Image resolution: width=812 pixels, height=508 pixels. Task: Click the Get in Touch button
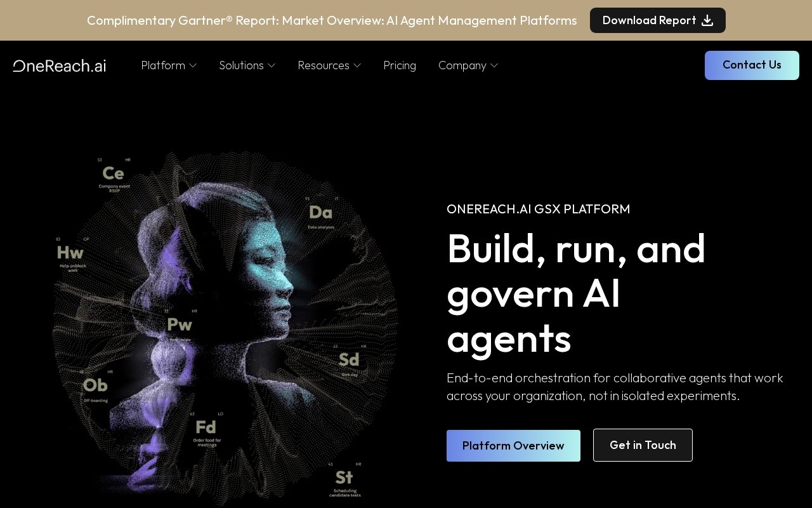click(x=643, y=445)
